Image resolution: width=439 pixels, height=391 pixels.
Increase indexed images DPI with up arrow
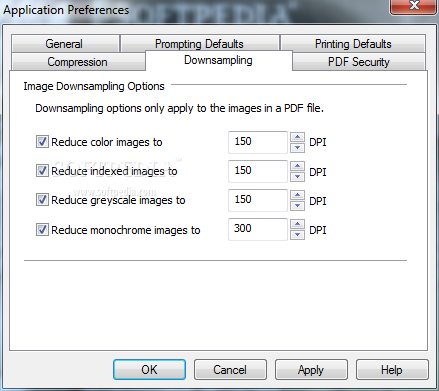point(297,166)
